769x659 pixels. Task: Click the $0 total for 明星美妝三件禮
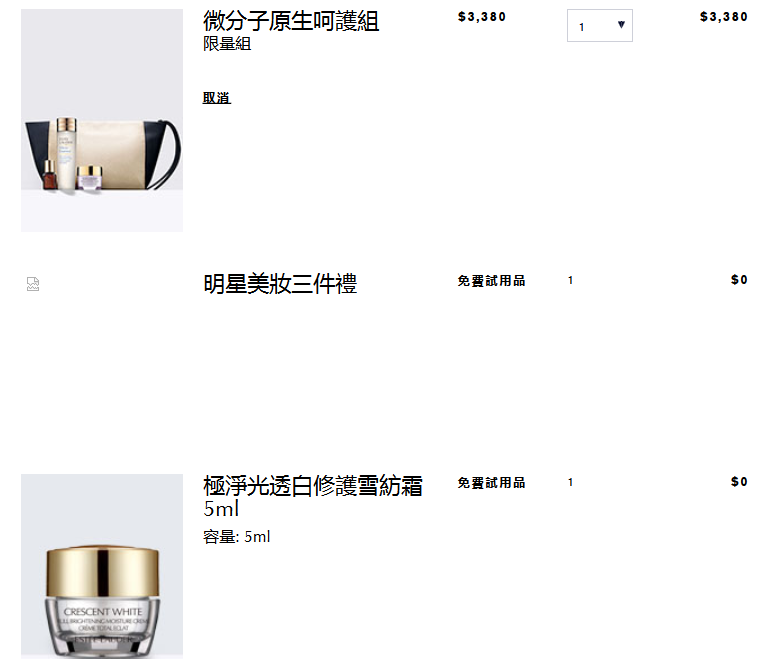coord(739,279)
